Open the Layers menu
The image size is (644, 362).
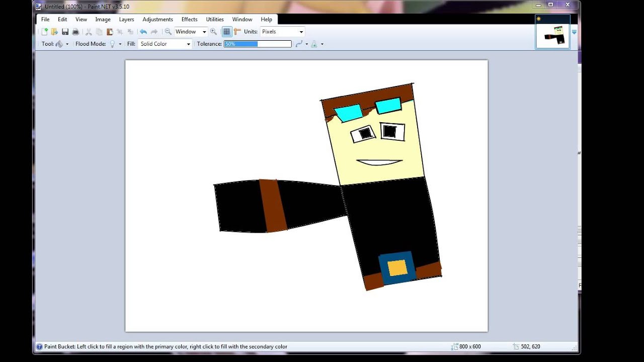point(126,20)
